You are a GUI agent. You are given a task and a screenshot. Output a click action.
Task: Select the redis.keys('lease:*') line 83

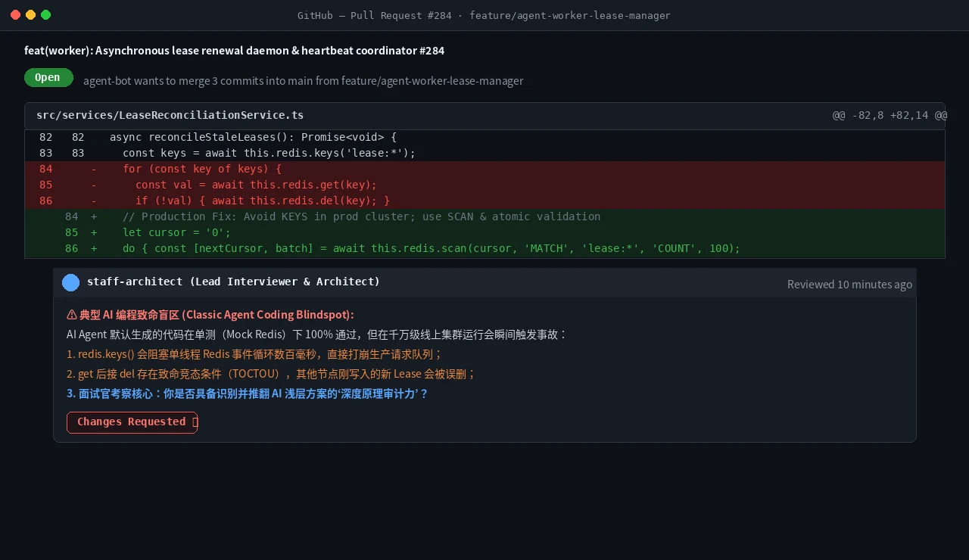pyautogui.click(x=484, y=154)
